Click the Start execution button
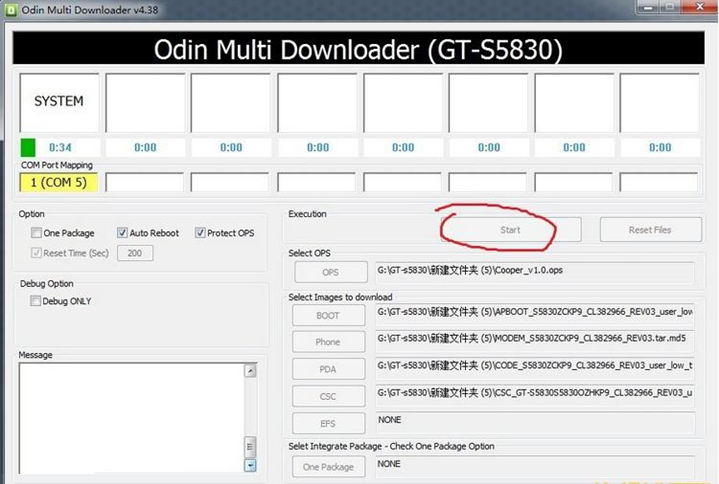This screenshot has width=719, height=484. [x=510, y=230]
